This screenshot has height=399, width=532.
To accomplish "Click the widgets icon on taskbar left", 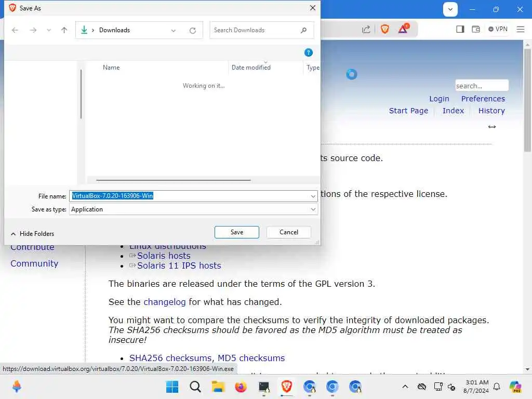I will pyautogui.click(x=17, y=387).
